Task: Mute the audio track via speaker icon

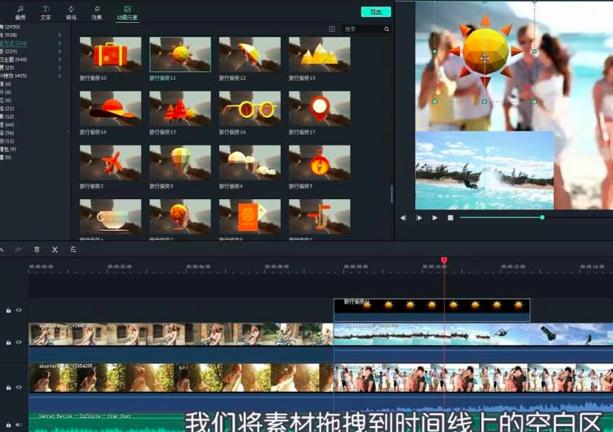Action: click(18, 425)
